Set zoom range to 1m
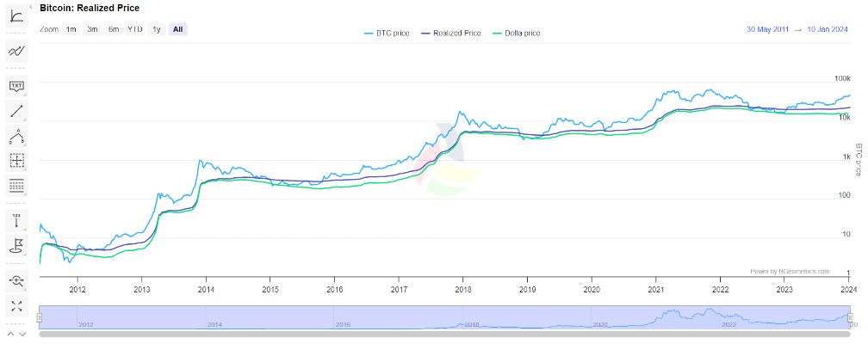Image resolution: width=868 pixels, height=344 pixels. (71, 29)
